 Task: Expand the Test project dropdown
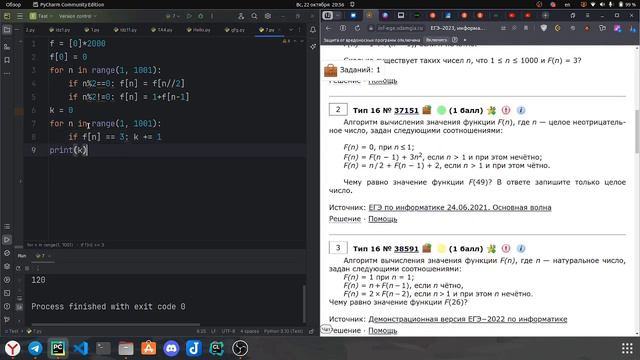[x=40, y=16]
